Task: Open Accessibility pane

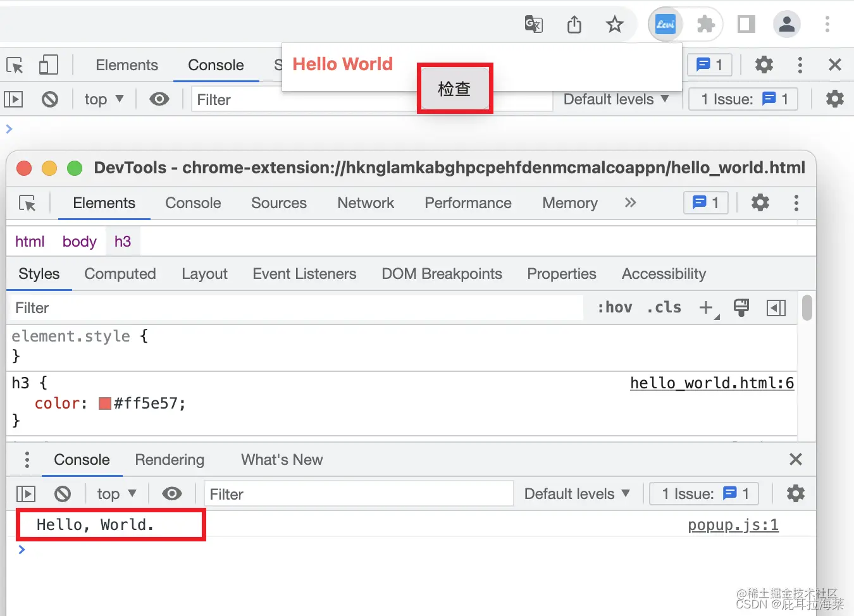Action: tap(664, 274)
